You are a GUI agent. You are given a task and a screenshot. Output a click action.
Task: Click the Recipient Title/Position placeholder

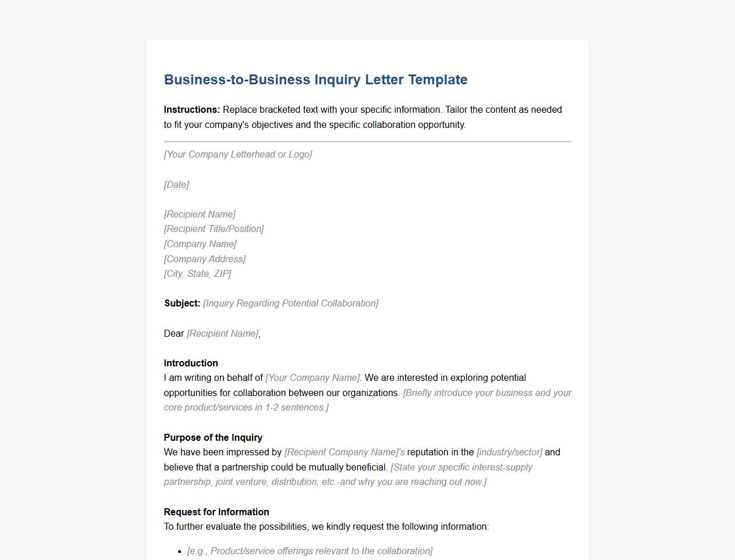(214, 229)
